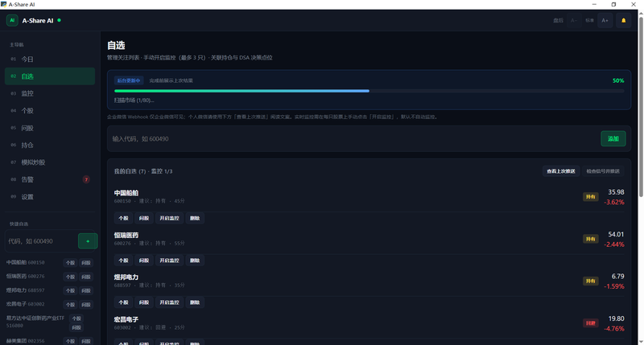The image size is (644, 345).
Task: Click the scan progress bar at 50%
Action: pos(369,91)
